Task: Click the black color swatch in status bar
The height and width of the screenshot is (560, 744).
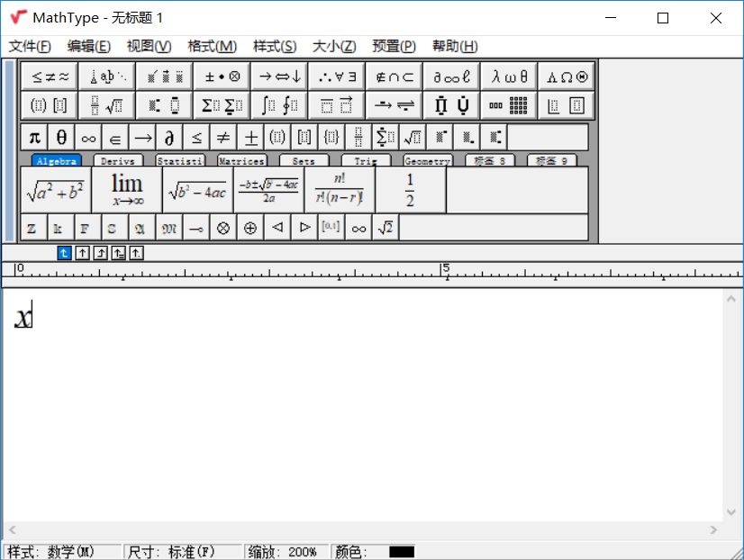Action: pyautogui.click(x=402, y=552)
